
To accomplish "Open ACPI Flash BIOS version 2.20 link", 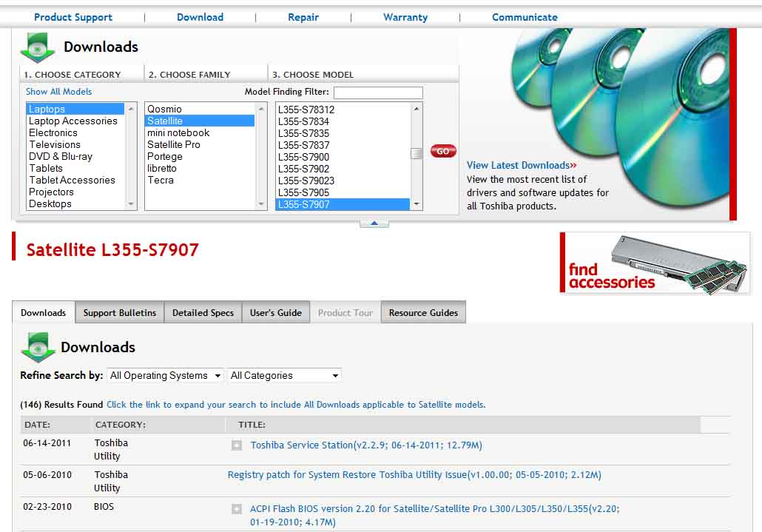I will point(434,515).
